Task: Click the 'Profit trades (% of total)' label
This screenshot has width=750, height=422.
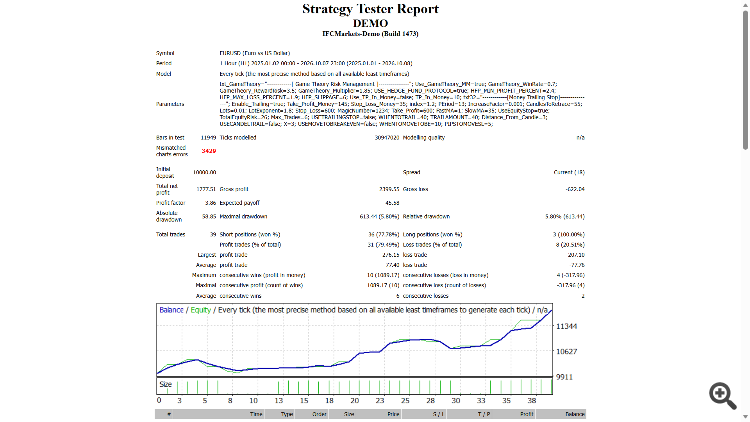Action: pyautogui.click(x=250, y=244)
